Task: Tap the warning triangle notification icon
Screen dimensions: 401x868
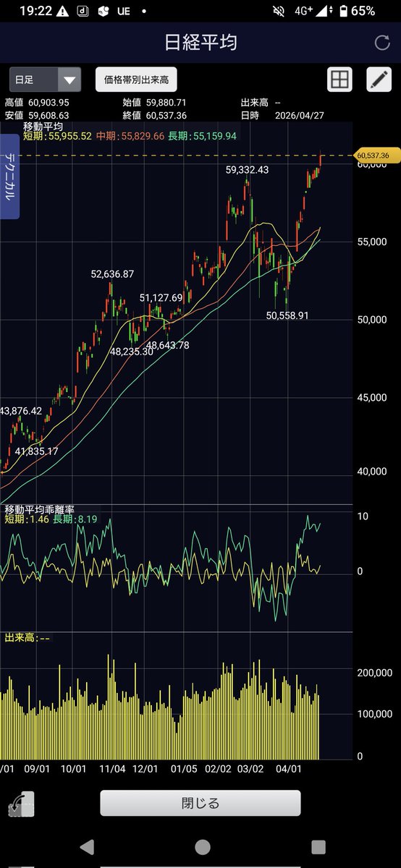Action: click(x=62, y=11)
